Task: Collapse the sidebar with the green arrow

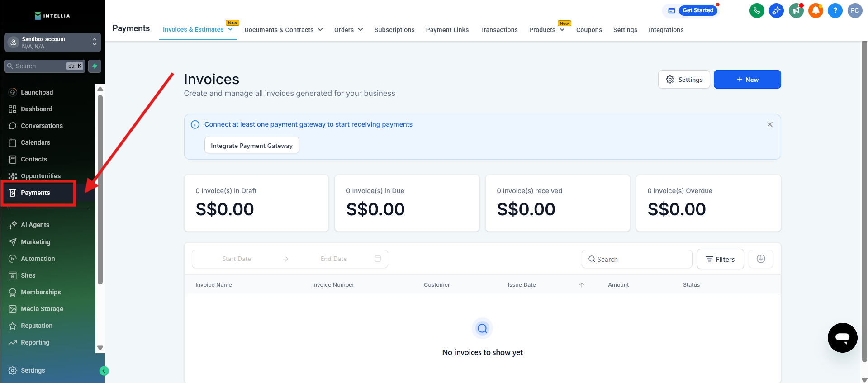Action: tap(104, 371)
